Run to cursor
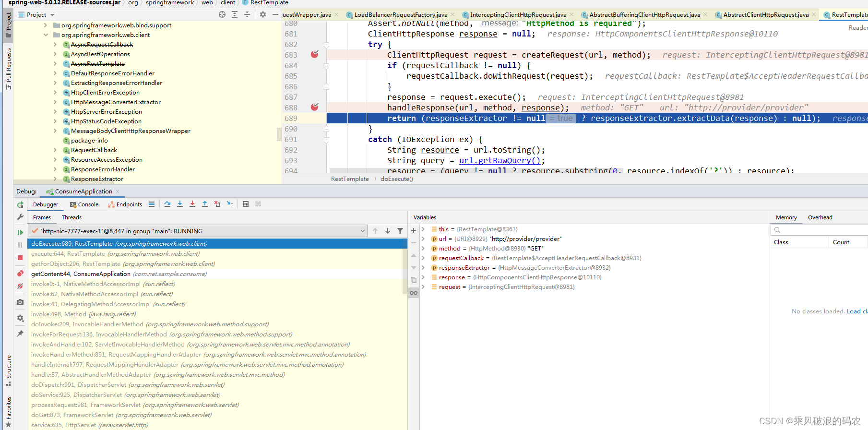868x430 pixels. pos(230,204)
